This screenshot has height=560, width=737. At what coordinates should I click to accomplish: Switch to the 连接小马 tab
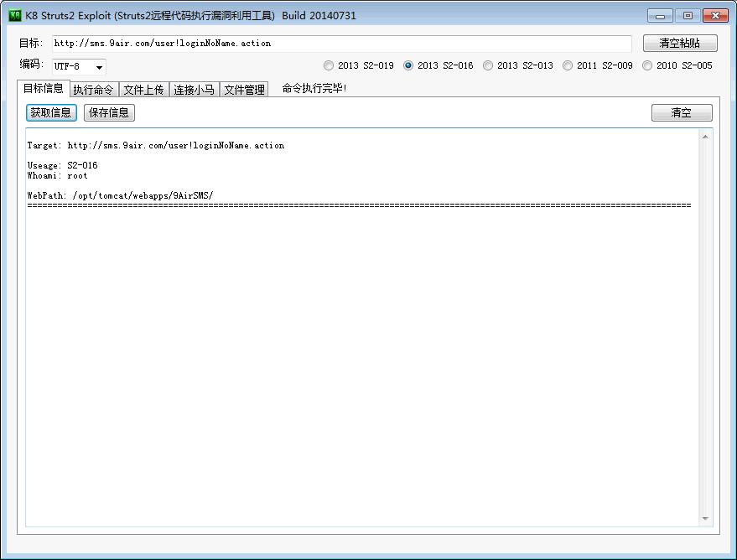195,89
